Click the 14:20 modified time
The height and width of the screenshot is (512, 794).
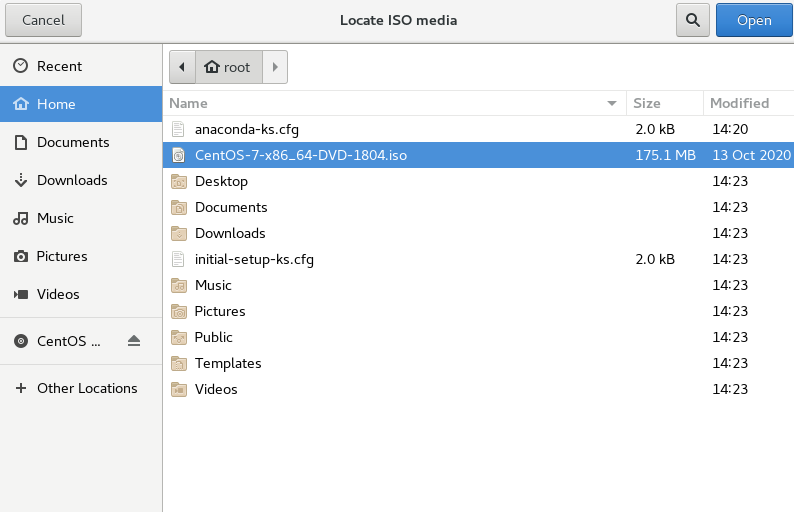tap(730, 129)
